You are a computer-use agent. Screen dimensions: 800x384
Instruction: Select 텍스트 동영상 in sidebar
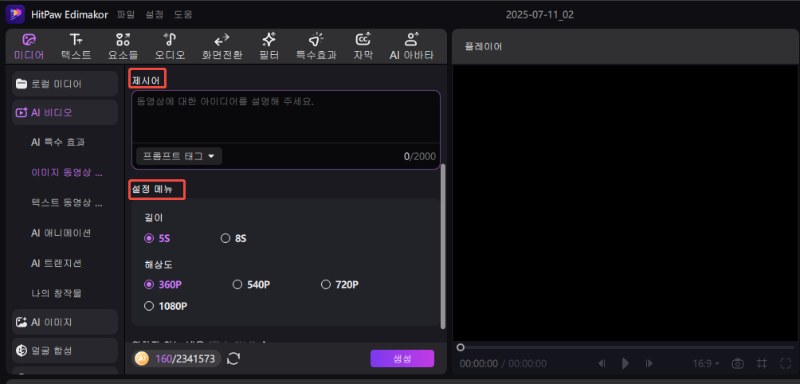67,202
